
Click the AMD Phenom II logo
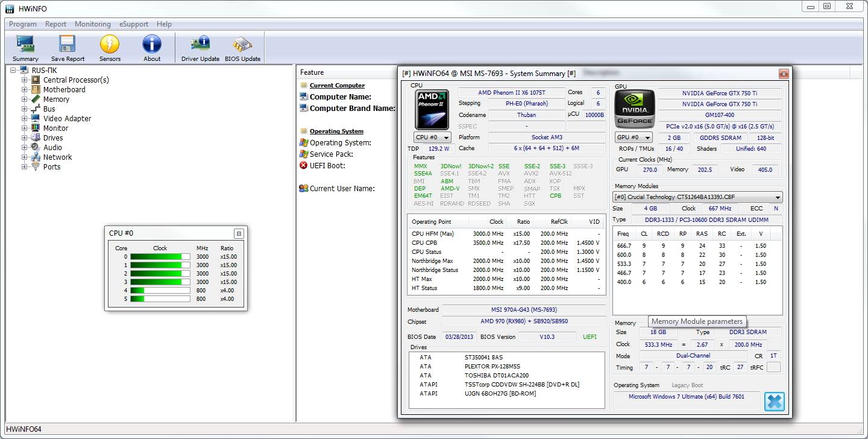pyautogui.click(x=432, y=108)
